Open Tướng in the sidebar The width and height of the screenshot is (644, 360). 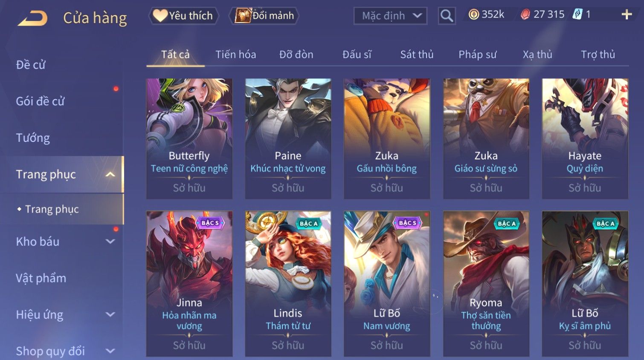(x=33, y=138)
